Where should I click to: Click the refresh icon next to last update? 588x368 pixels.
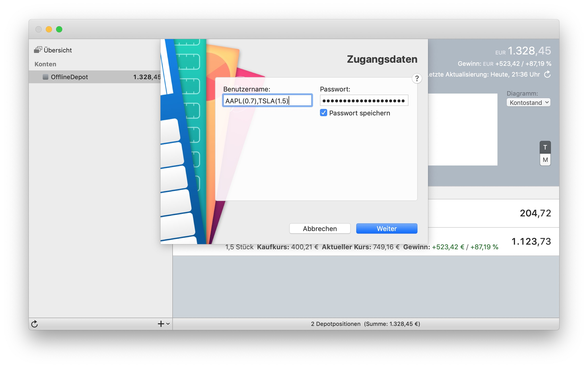point(547,75)
